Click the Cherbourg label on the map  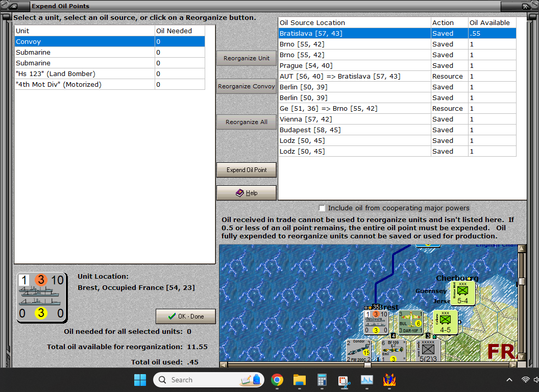[x=457, y=278]
